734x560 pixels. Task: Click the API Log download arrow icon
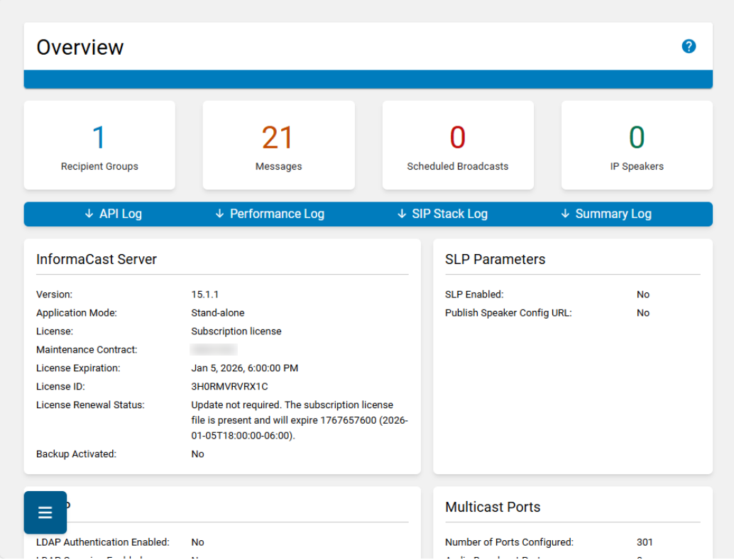coord(89,214)
